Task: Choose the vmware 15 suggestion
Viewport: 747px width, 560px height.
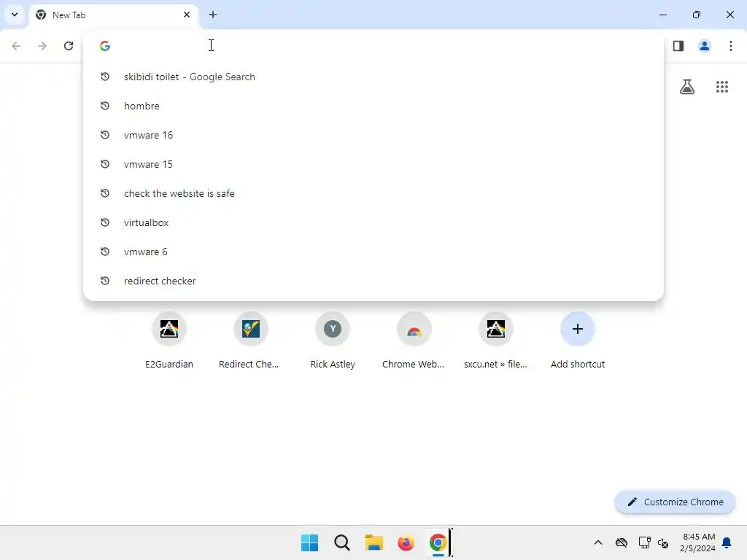Action: coord(373,164)
